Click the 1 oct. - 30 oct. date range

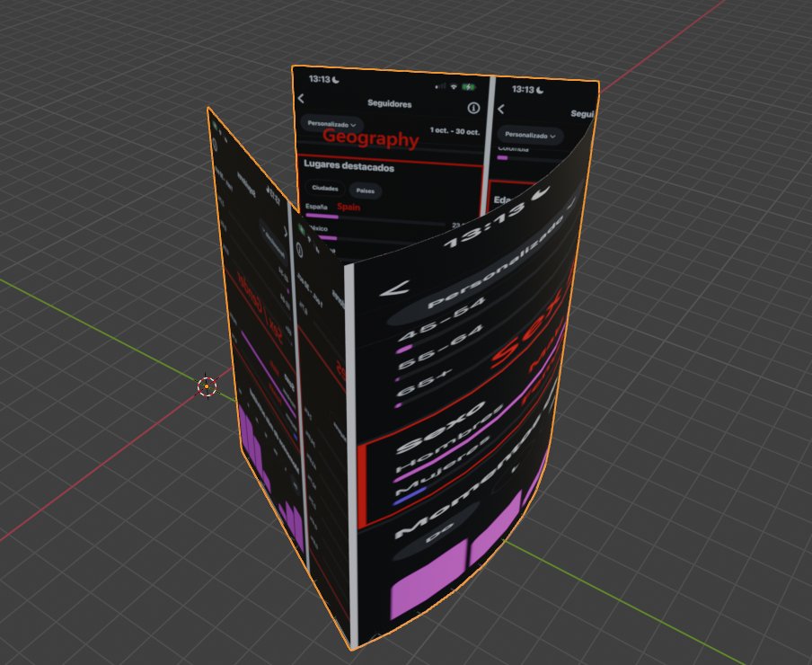pyautogui.click(x=455, y=133)
